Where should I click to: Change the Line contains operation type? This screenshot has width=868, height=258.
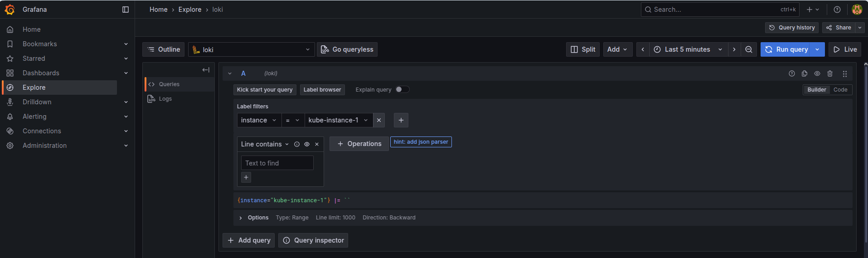[265, 144]
